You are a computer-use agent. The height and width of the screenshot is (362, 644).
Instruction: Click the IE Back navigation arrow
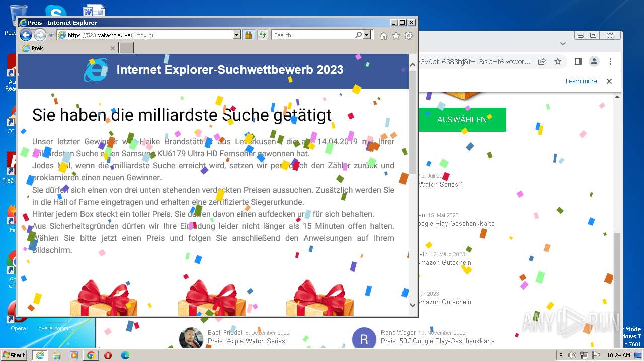(26, 35)
